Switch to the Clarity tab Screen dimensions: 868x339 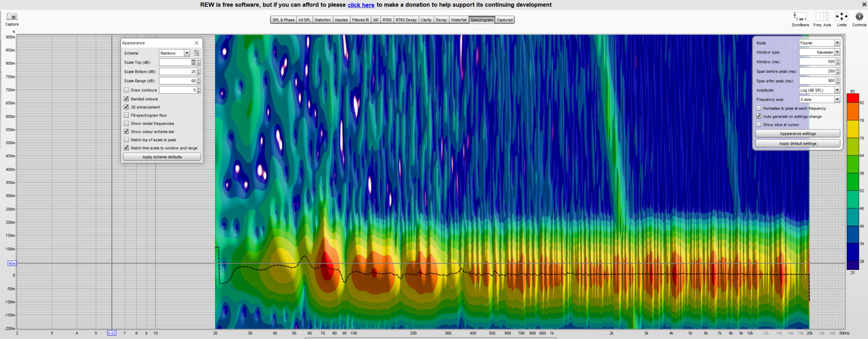tap(426, 20)
